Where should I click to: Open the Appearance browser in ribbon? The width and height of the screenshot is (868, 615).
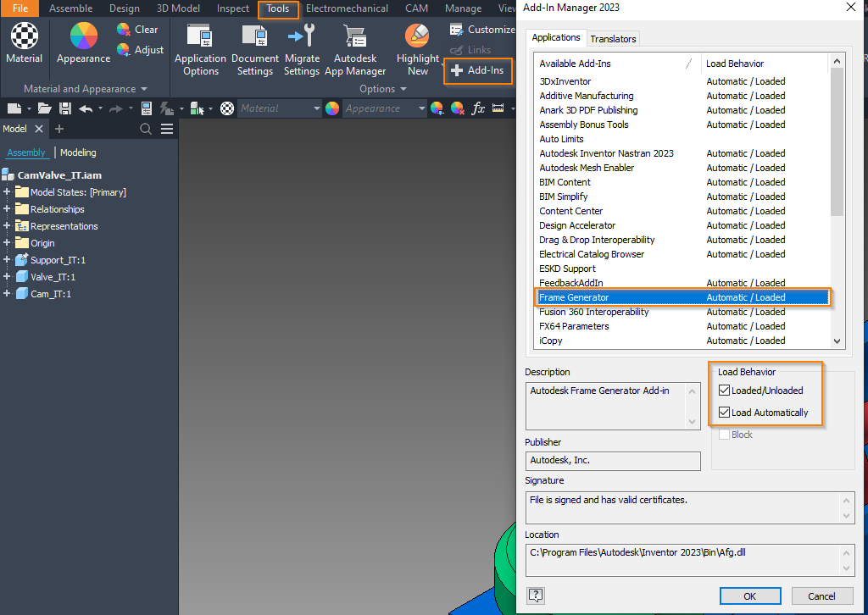(83, 43)
